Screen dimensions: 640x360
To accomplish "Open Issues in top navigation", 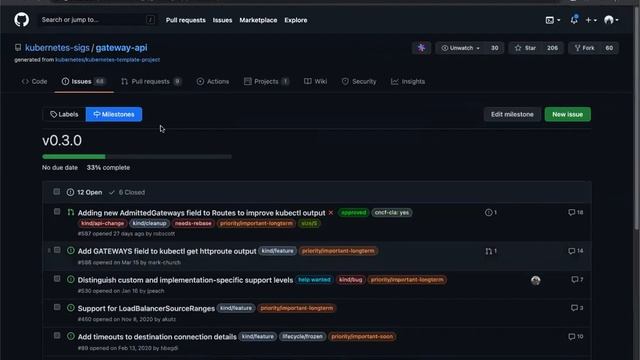I will coord(222,20).
